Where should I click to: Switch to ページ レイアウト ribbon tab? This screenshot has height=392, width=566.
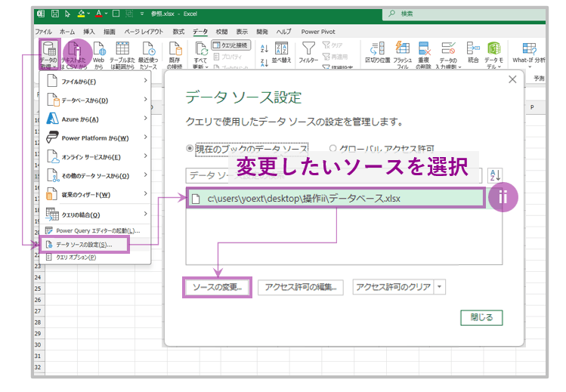(144, 32)
